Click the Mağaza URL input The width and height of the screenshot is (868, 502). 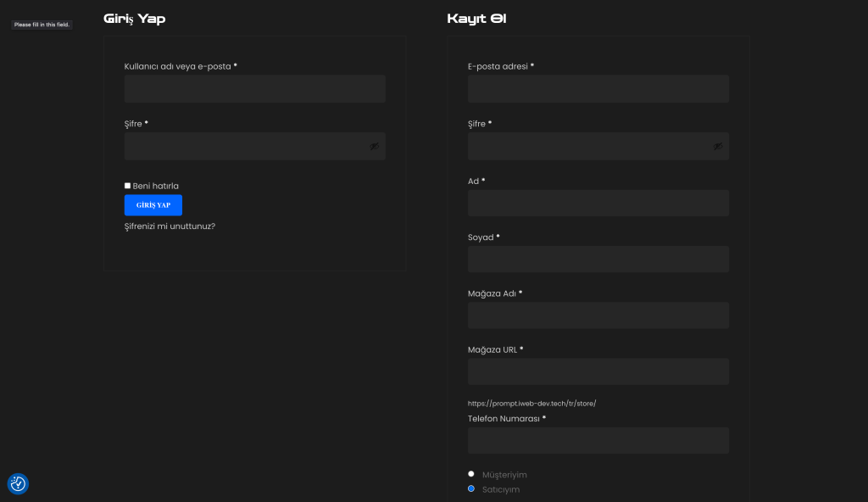tap(598, 371)
